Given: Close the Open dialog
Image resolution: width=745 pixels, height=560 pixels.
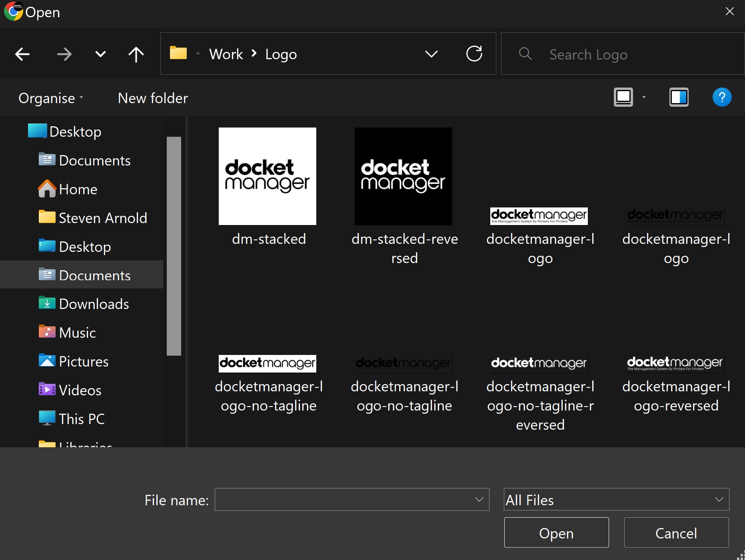Looking at the screenshot, I should (729, 11).
